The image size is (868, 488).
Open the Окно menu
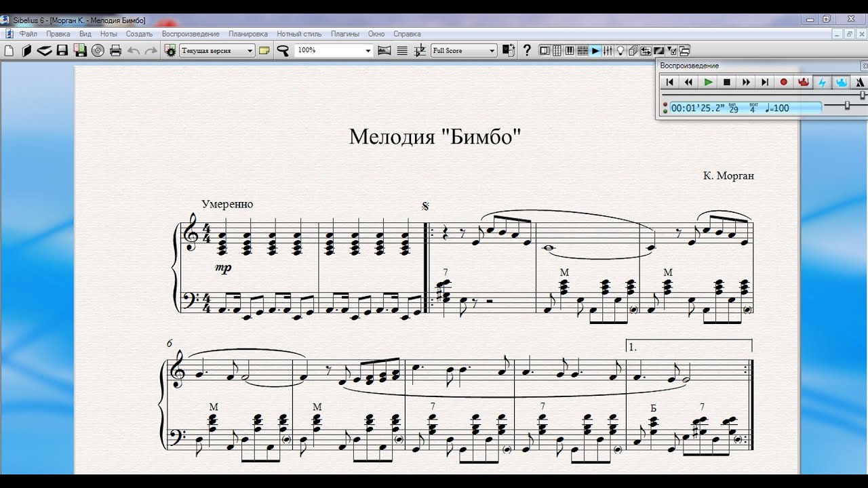(x=376, y=33)
